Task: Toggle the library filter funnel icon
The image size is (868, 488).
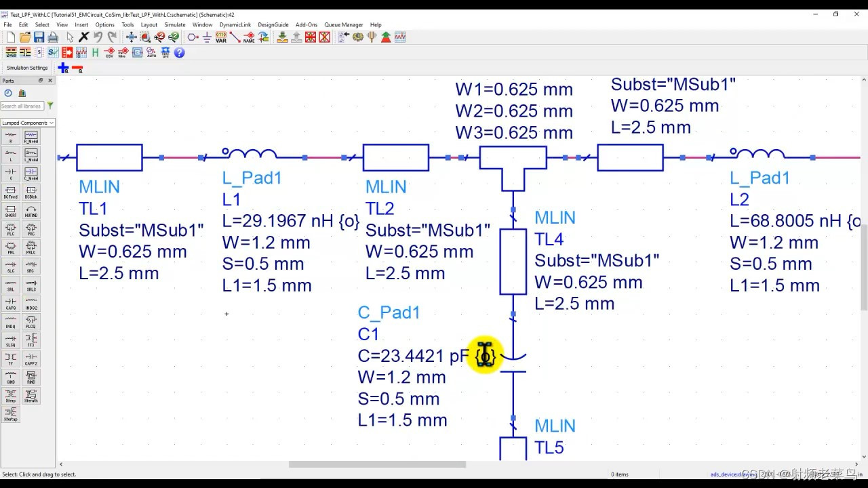Action: tap(50, 106)
